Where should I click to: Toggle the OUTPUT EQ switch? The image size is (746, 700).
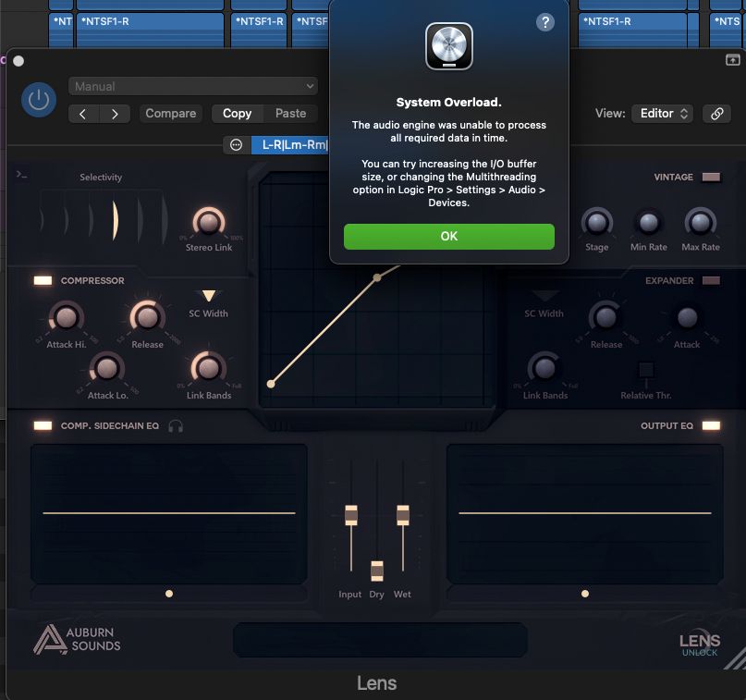coord(711,425)
